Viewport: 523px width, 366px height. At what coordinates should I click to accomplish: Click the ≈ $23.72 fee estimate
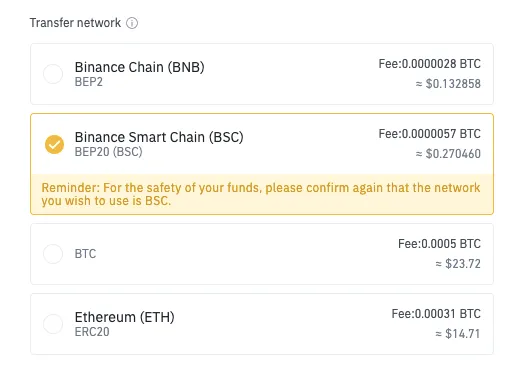(x=458, y=264)
